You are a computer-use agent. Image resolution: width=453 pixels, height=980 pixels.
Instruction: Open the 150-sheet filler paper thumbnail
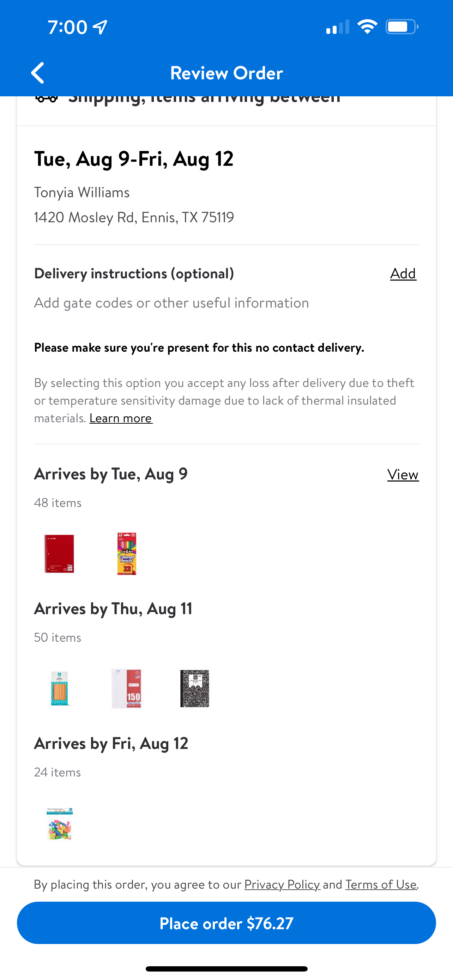(x=127, y=688)
